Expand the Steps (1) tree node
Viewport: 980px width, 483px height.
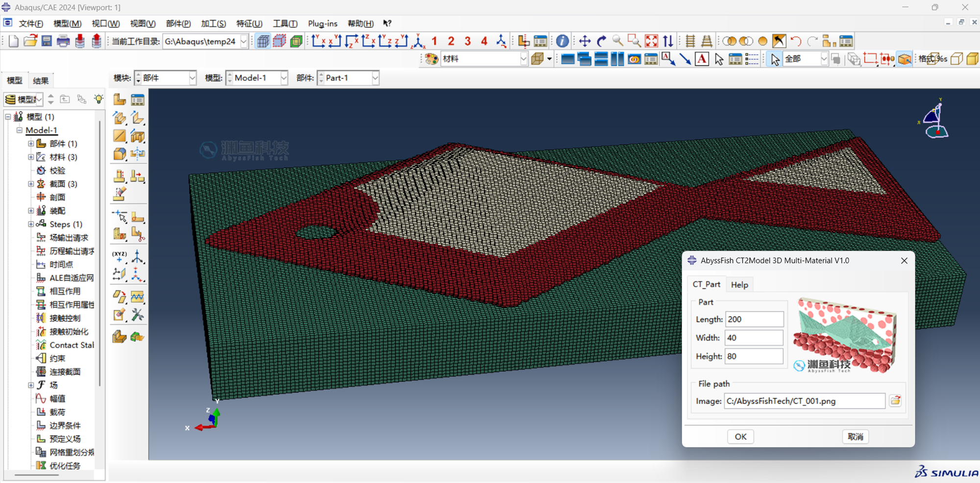click(x=31, y=224)
